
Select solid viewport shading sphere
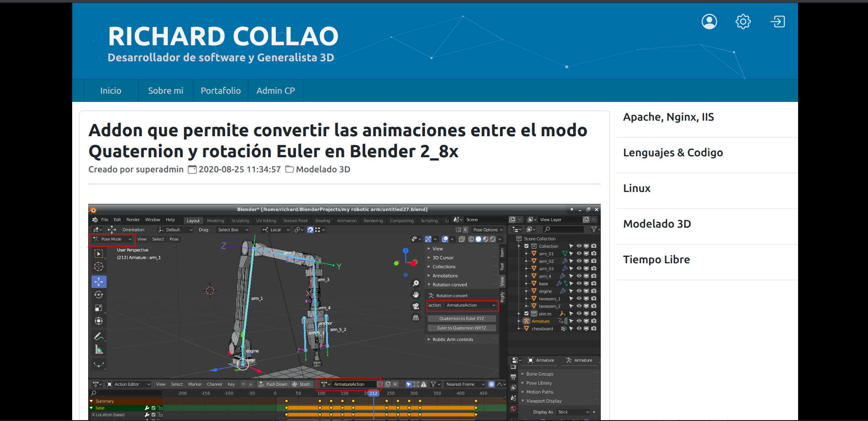point(478,239)
